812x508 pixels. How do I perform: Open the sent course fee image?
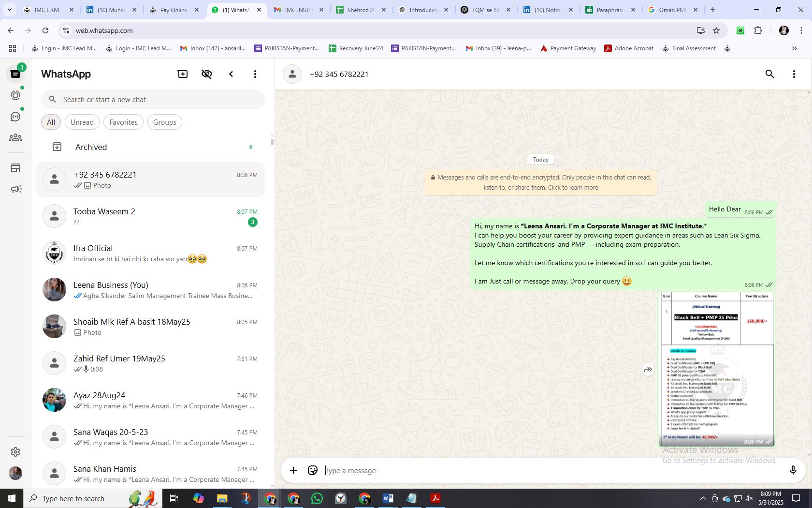click(717, 369)
